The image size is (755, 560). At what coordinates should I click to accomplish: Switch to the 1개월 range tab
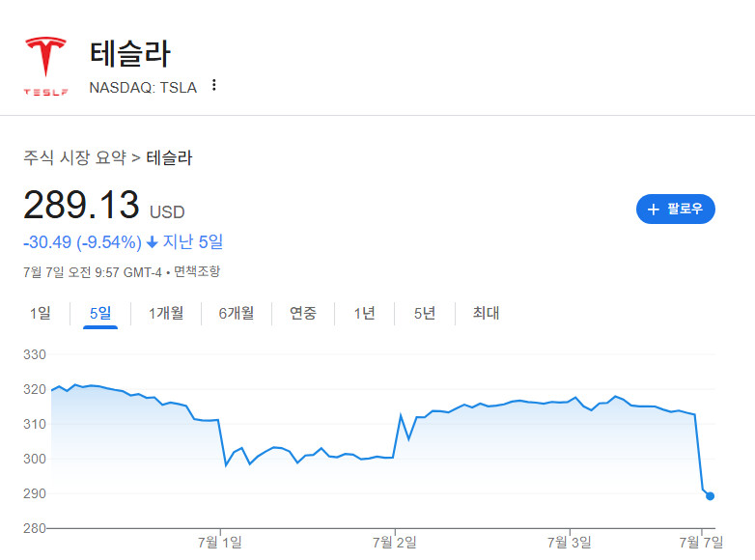pos(165,313)
